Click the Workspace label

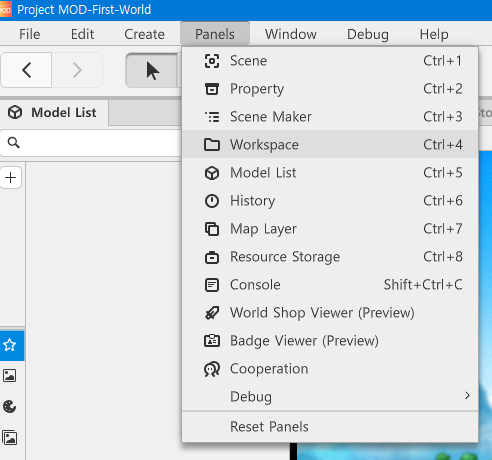click(264, 145)
